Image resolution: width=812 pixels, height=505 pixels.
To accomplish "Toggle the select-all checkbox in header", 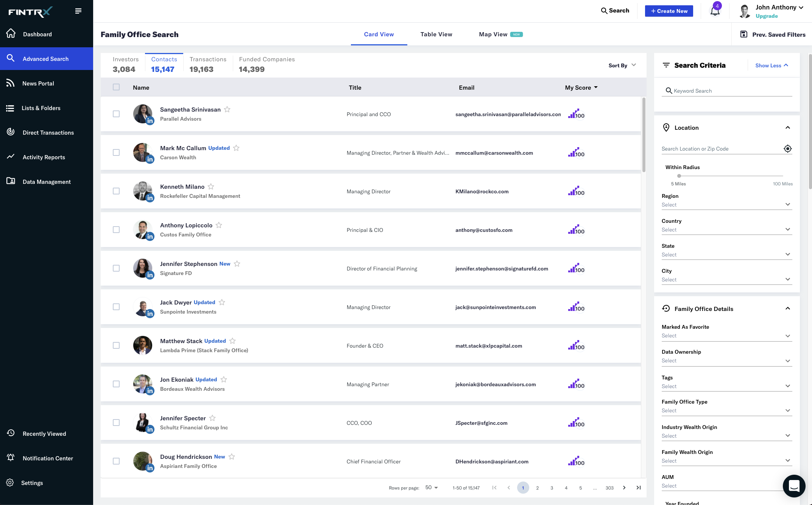I will pyautogui.click(x=116, y=87).
